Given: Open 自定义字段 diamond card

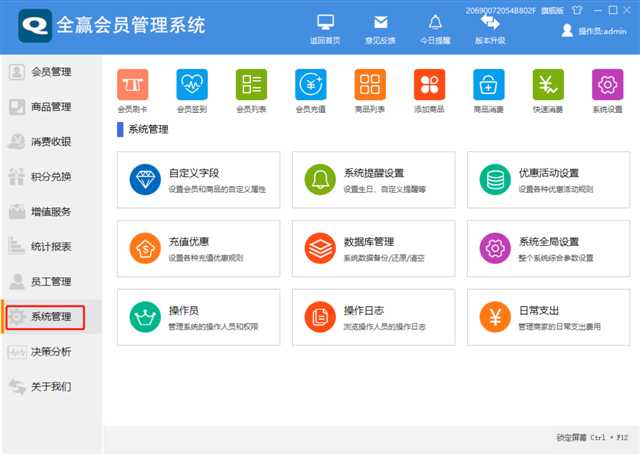Looking at the screenshot, I should point(198,180).
